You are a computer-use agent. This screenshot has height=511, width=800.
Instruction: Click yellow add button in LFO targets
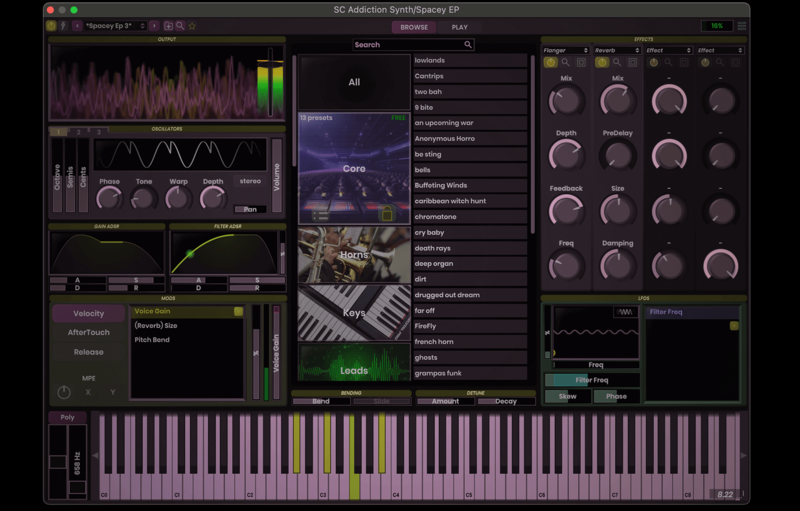734,325
